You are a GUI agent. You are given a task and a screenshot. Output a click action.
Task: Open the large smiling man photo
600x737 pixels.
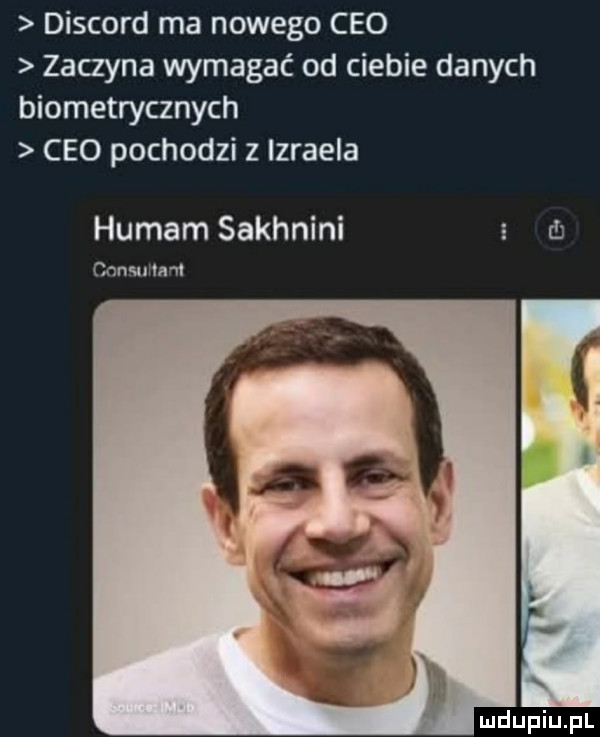point(305,500)
